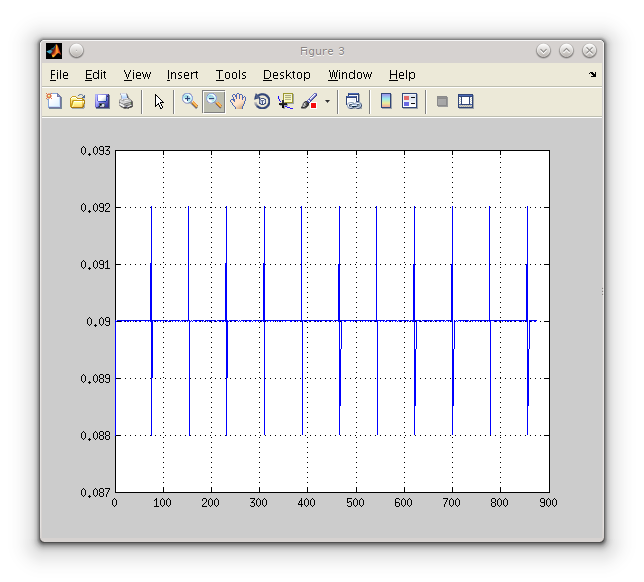Select the Rotate 3D tool
This screenshot has height=582, width=644.
[262, 101]
